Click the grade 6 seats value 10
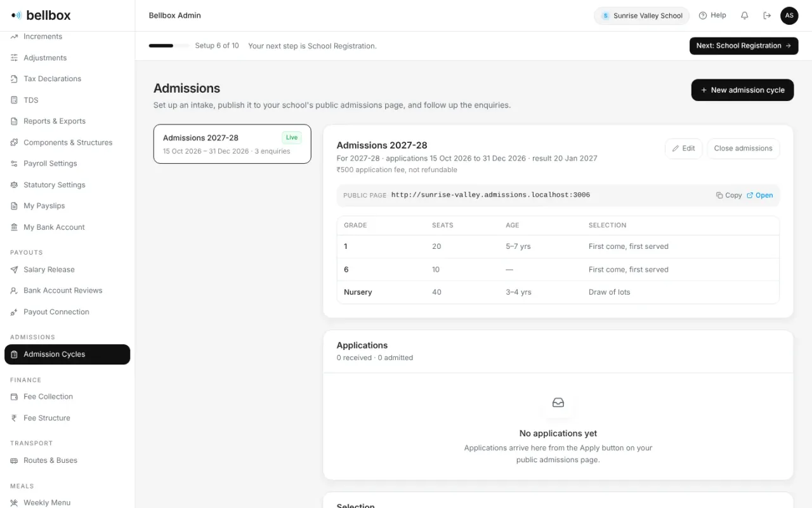Screen dimensions: 812x508 tap(436, 269)
